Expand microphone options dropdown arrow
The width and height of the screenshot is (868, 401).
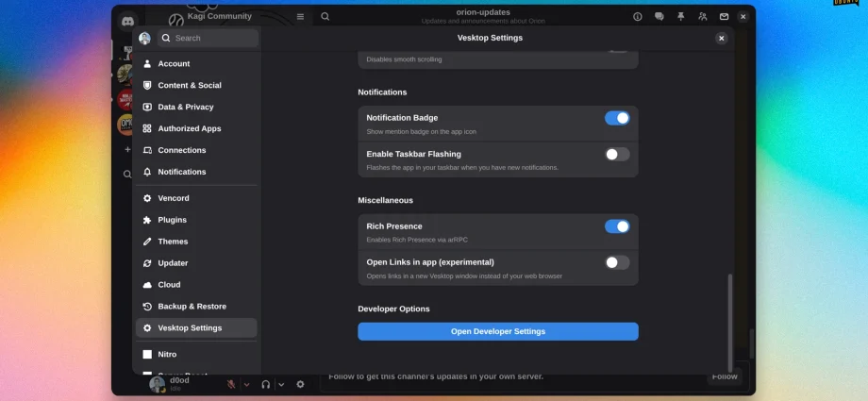click(247, 384)
